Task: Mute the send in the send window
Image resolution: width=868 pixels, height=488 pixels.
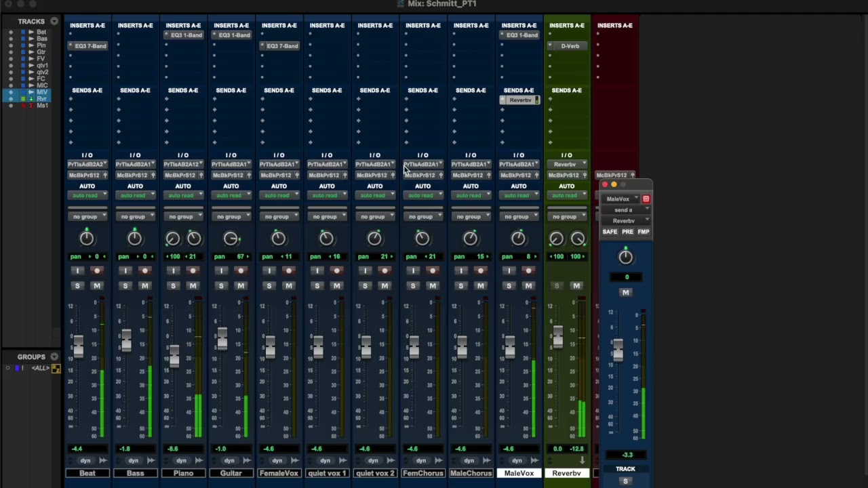Action: 625,293
